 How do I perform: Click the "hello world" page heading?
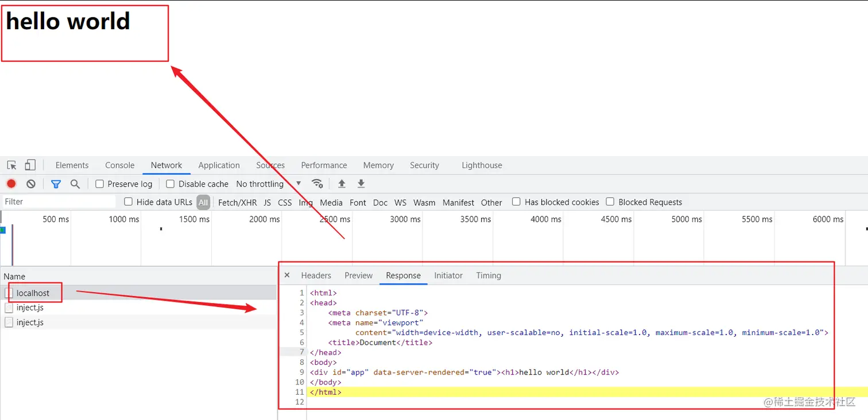tap(68, 21)
